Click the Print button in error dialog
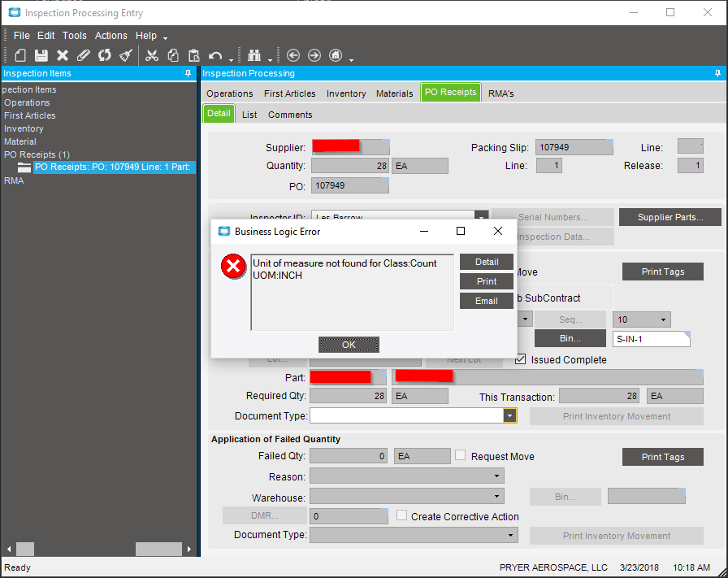Viewport: 728px width, 578px height. [487, 281]
